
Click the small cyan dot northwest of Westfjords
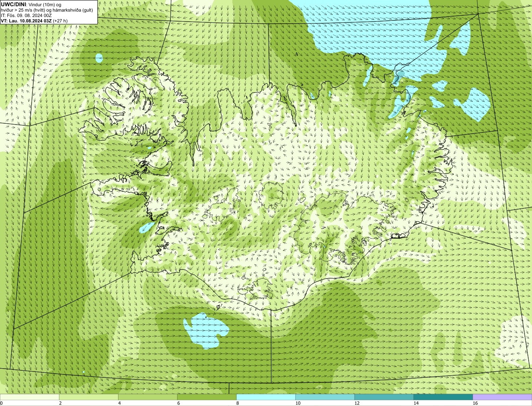pyautogui.click(x=99, y=58)
